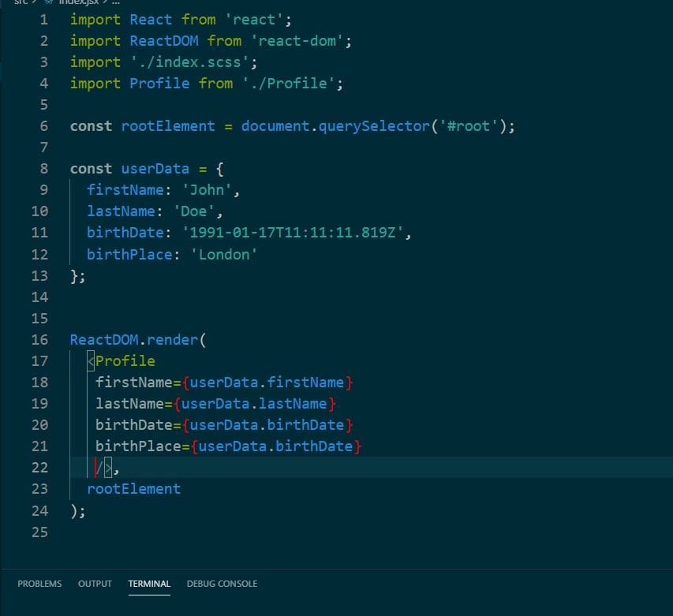Click ReactDOM.render on line 16
The height and width of the screenshot is (616, 673).
tap(133, 340)
